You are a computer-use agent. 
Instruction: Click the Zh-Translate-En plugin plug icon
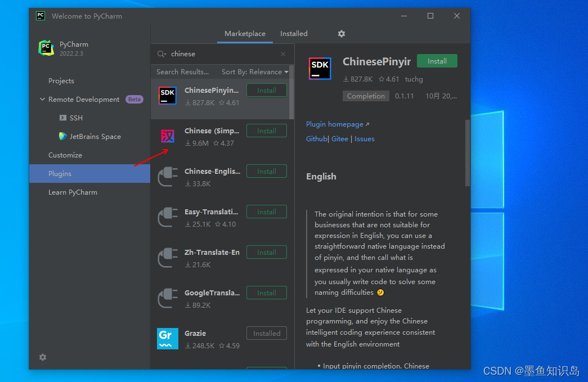point(168,258)
